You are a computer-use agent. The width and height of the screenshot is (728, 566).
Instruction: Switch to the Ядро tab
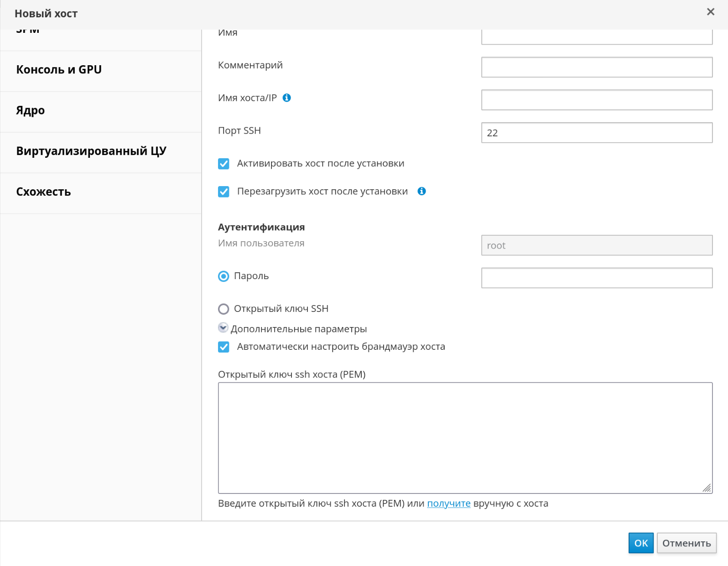(31, 110)
